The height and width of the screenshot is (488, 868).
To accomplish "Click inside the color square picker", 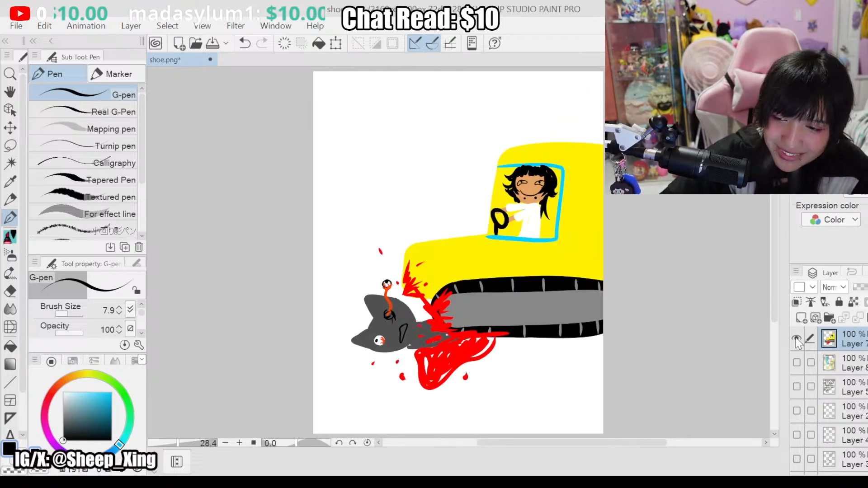I will 87,416.
